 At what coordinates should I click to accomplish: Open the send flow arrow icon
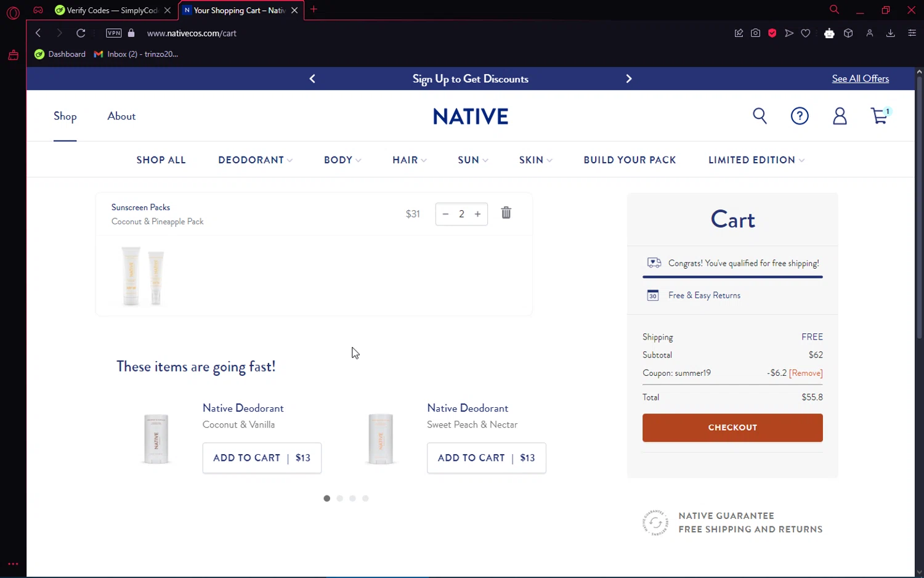(x=788, y=33)
